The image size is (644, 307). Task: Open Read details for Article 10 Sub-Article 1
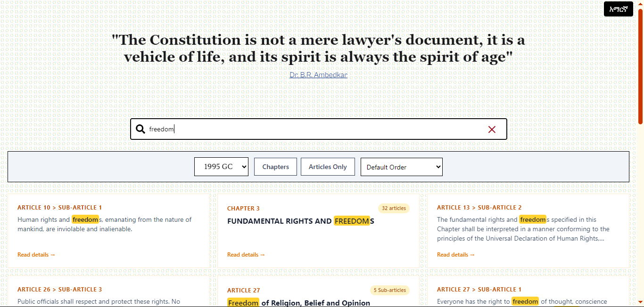pos(36,255)
